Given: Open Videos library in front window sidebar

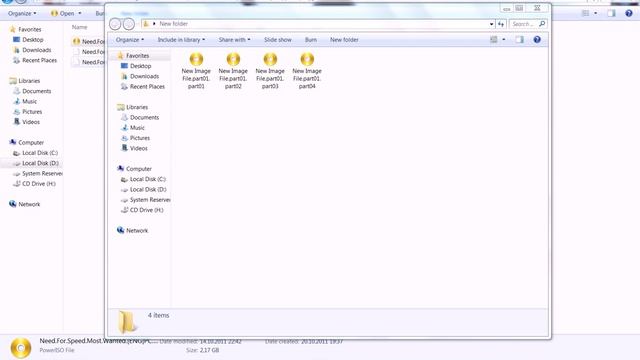Looking at the screenshot, I should click(134, 148).
